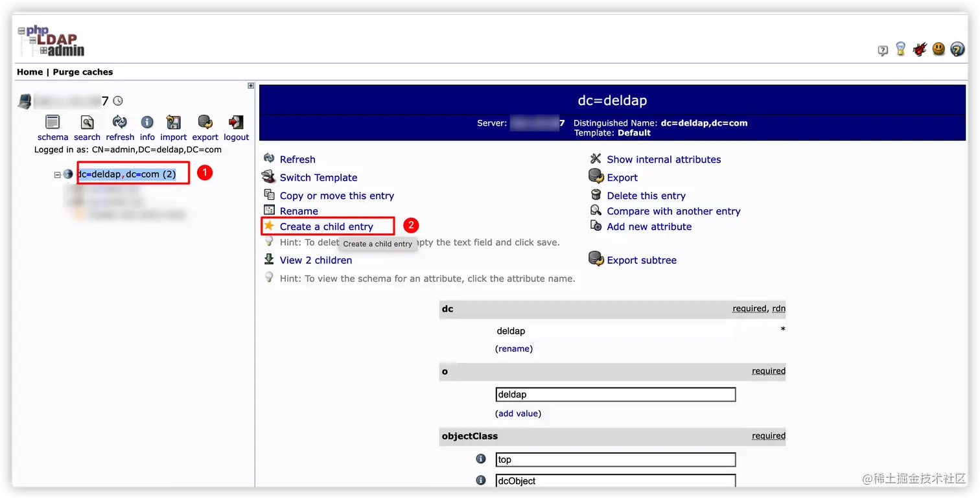Click (add value) under the o attribute
This screenshot has width=980, height=499.
tap(518, 413)
